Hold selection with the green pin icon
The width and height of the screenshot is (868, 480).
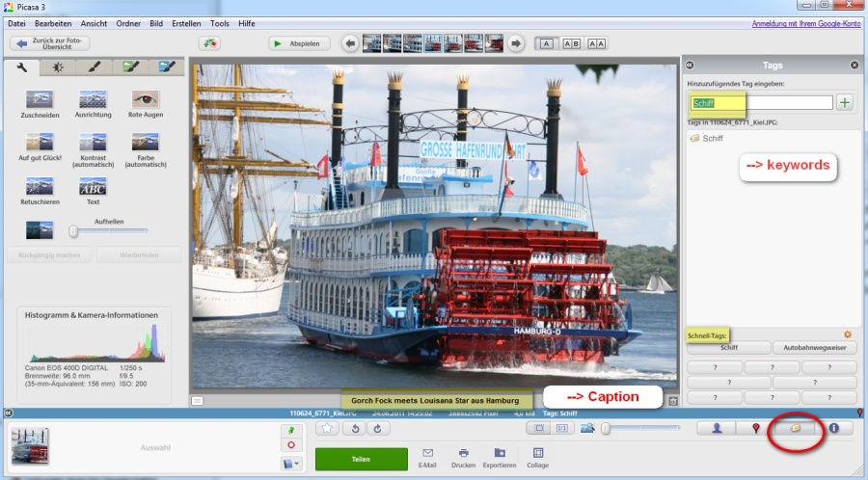(291, 430)
